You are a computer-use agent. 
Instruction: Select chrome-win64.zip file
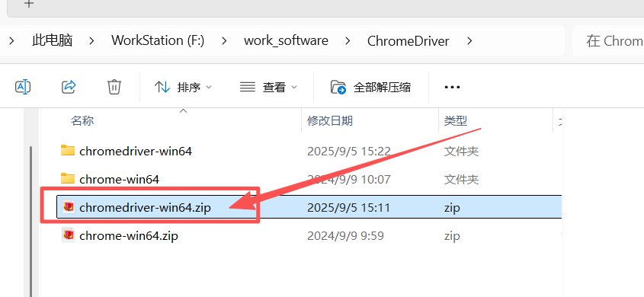coord(129,236)
